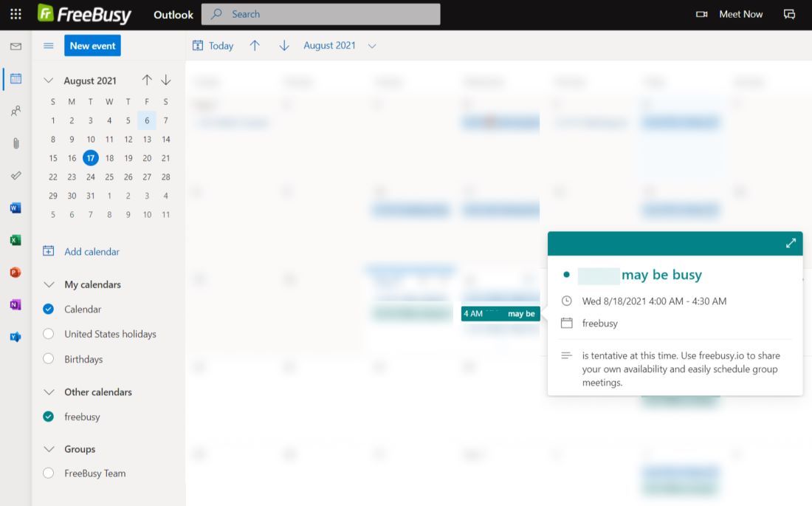Open the Mail icon in sidebar
Viewport: 812px width, 506px height.
coord(16,47)
